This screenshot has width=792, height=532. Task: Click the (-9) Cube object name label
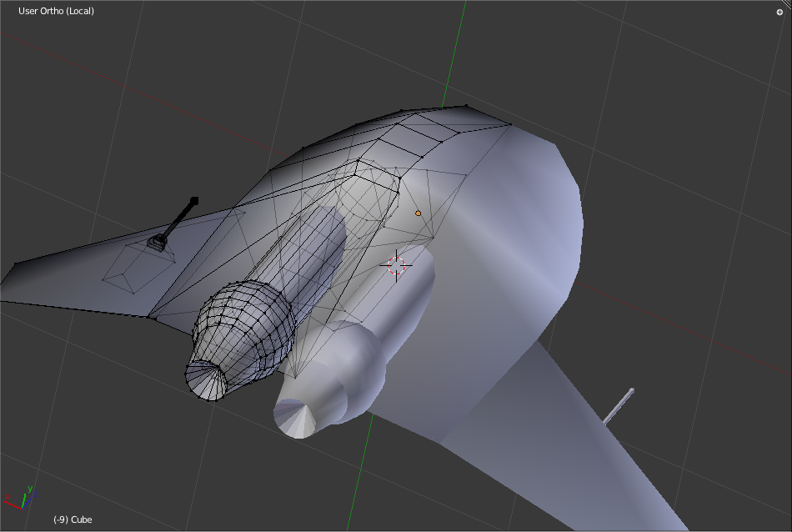73,519
